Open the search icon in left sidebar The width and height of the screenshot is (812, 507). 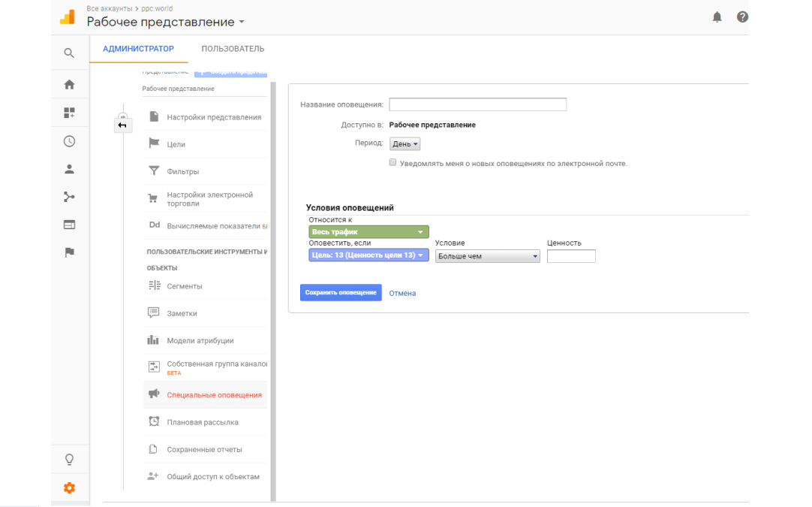pos(69,53)
